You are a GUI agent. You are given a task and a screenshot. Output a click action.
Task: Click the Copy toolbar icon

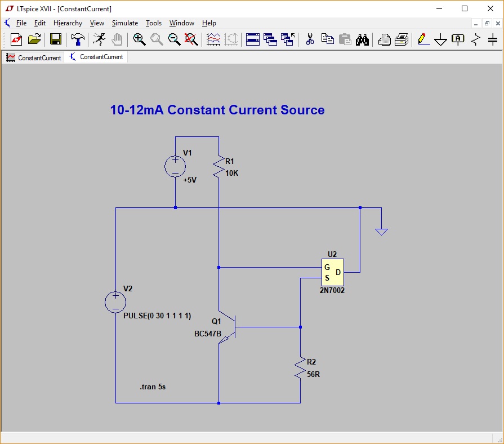(327, 40)
